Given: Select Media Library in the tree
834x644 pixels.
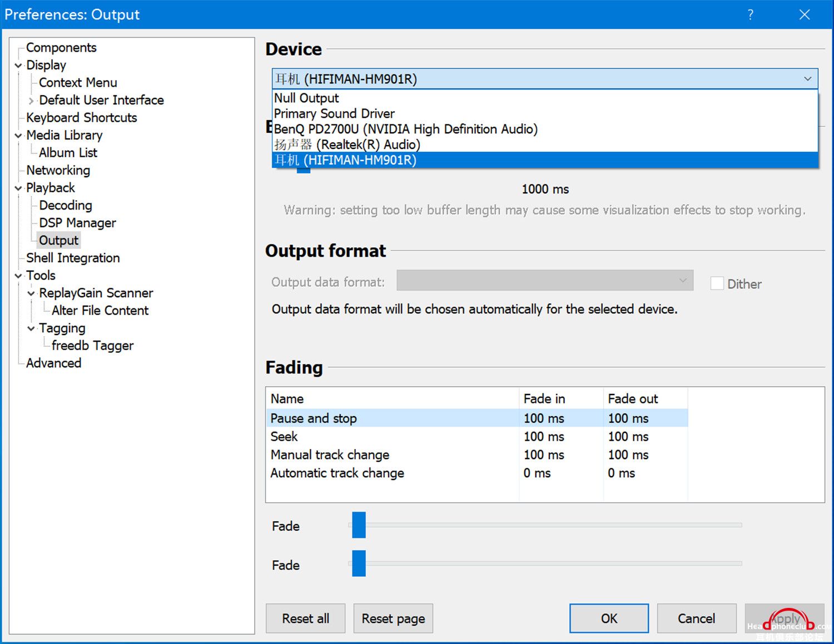Looking at the screenshot, I should (x=64, y=136).
